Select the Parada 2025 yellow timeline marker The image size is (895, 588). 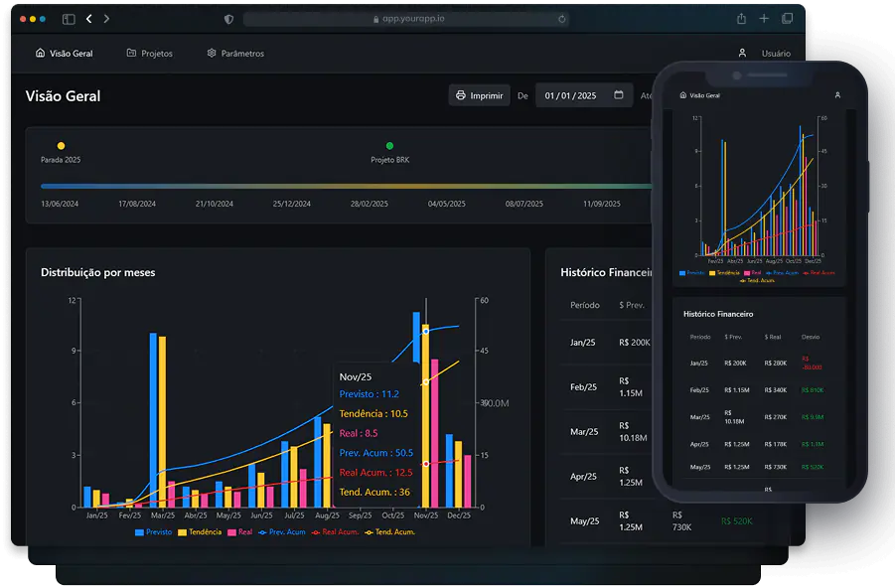(x=61, y=146)
